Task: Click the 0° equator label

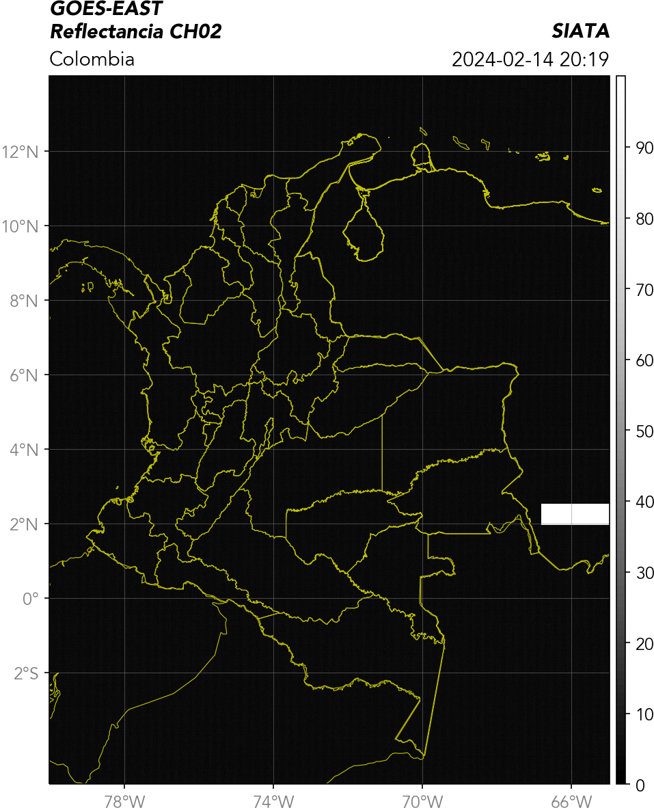Action: (x=31, y=599)
